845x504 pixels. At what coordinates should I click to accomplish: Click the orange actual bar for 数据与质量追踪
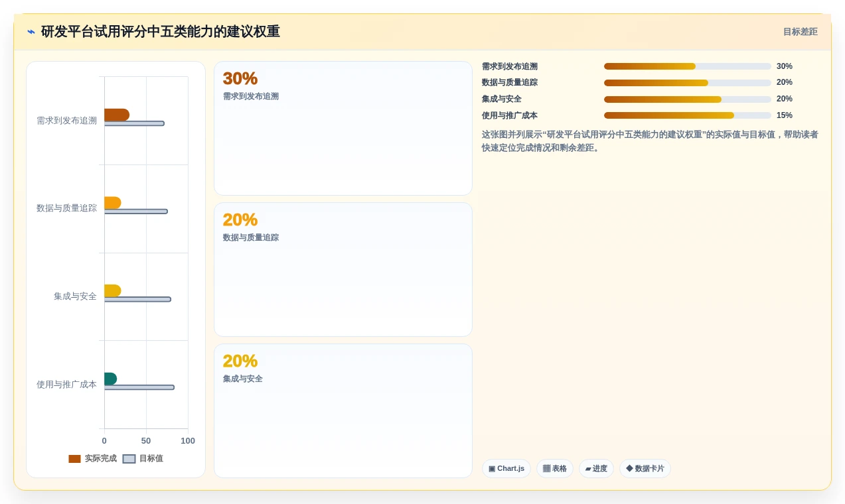click(112, 203)
